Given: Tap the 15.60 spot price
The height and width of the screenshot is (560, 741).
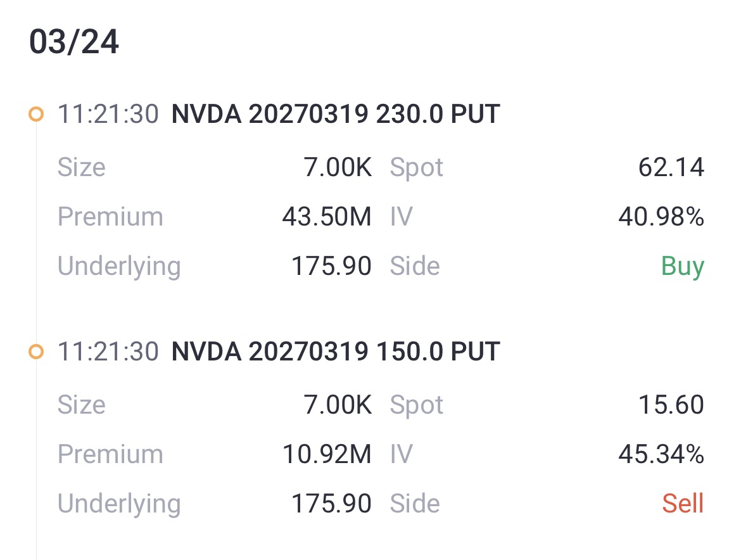Looking at the screenshot, I should tap(671, 405).
